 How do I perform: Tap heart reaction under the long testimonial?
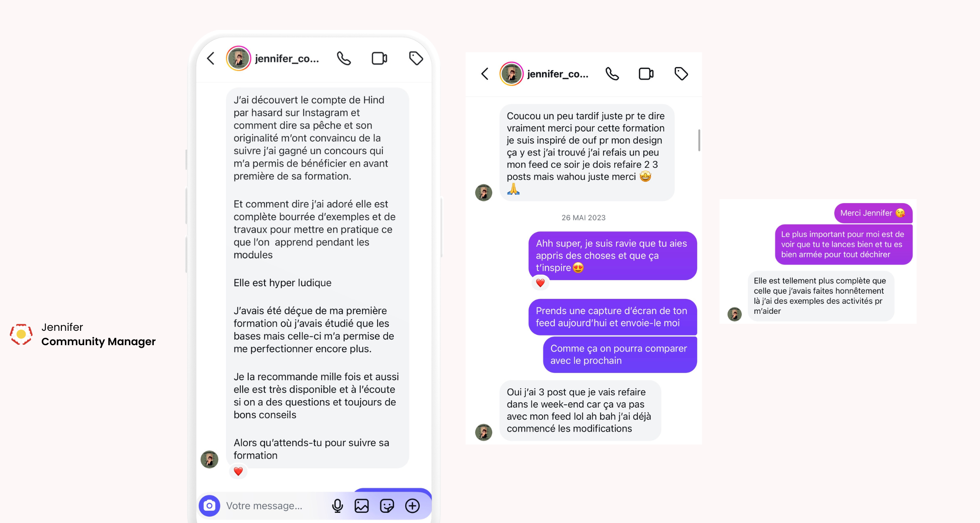[238, 471]
